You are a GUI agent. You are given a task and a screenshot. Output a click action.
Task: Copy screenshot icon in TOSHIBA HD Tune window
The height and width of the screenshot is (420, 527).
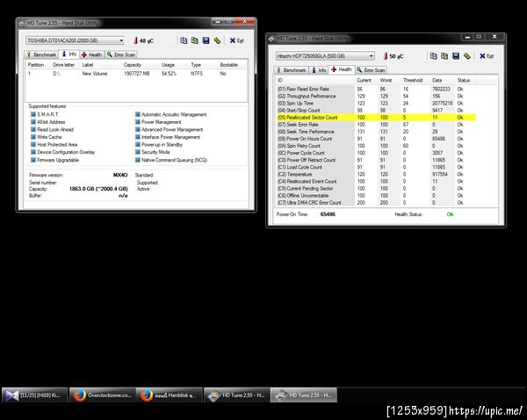195,40
